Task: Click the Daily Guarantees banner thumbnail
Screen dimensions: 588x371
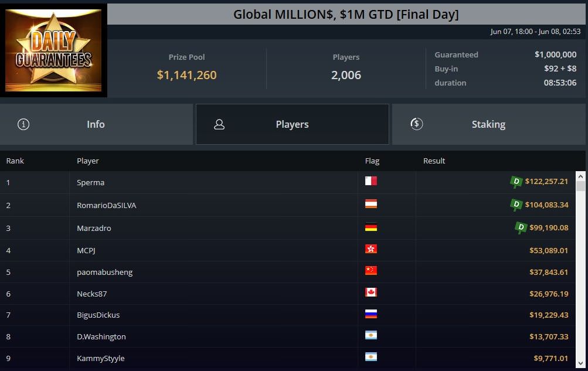Action: pos(54,50)
